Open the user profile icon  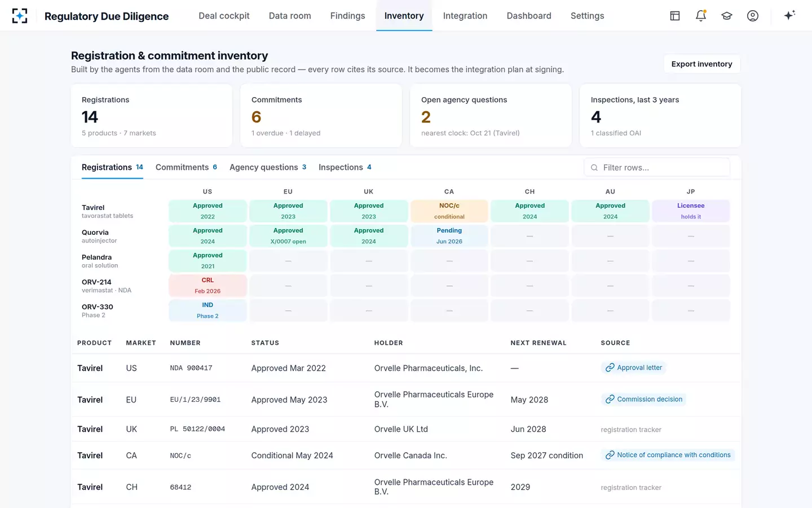[753, 16]
